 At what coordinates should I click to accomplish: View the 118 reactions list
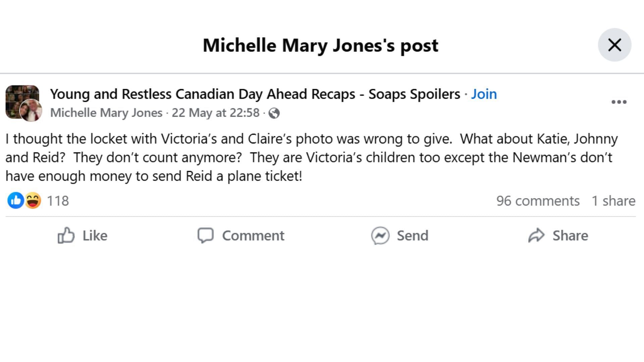(58, 201)
